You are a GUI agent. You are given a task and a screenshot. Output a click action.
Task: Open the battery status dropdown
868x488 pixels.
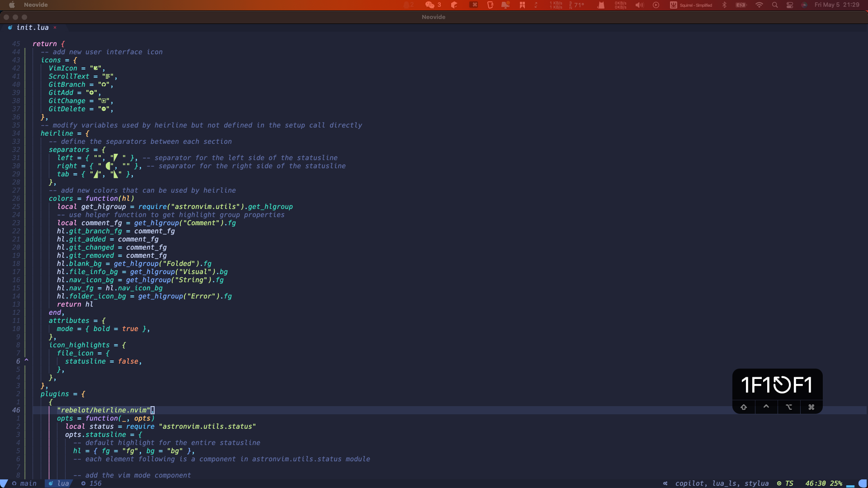(741, 5)
